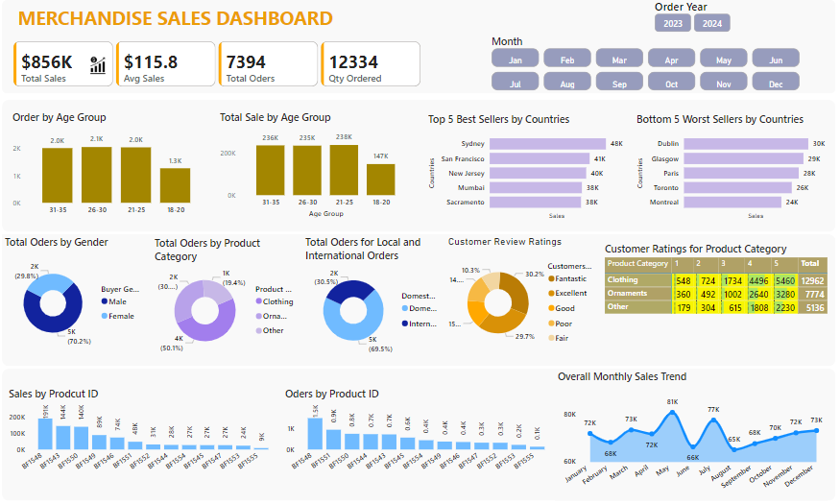
Task: Click the 73K December point on sales trend
Action: pos(816,430)
